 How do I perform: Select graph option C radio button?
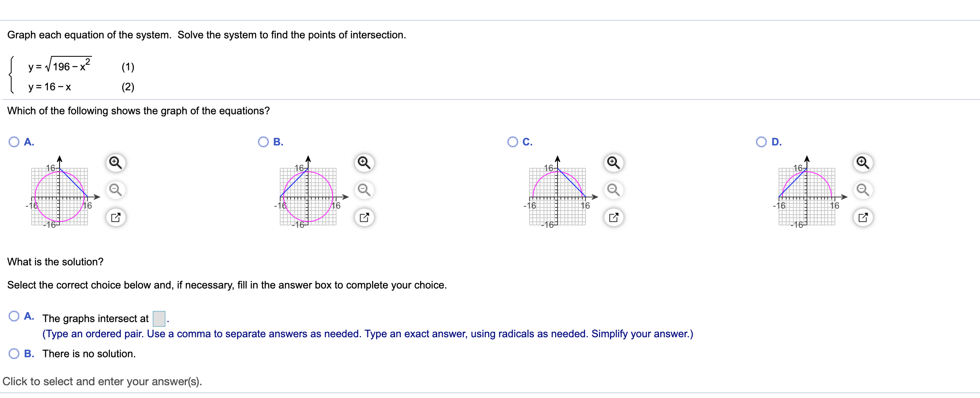click(513, 142)
